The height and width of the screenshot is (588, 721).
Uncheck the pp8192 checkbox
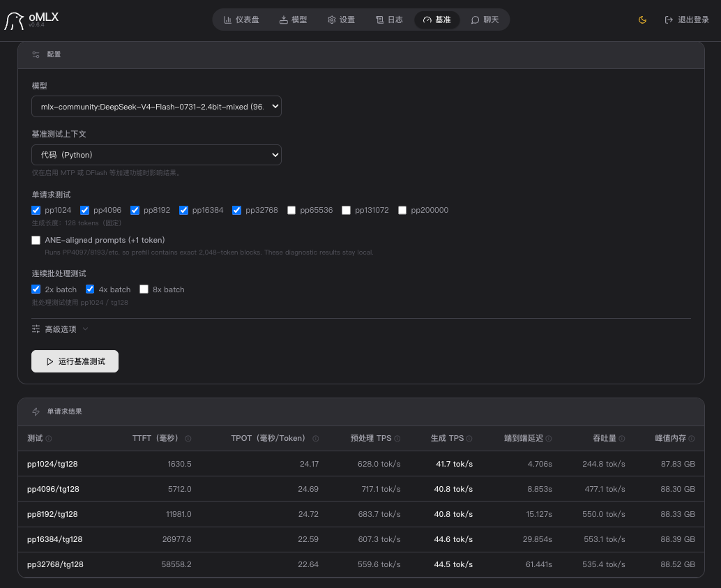click(x=135, y=210)
